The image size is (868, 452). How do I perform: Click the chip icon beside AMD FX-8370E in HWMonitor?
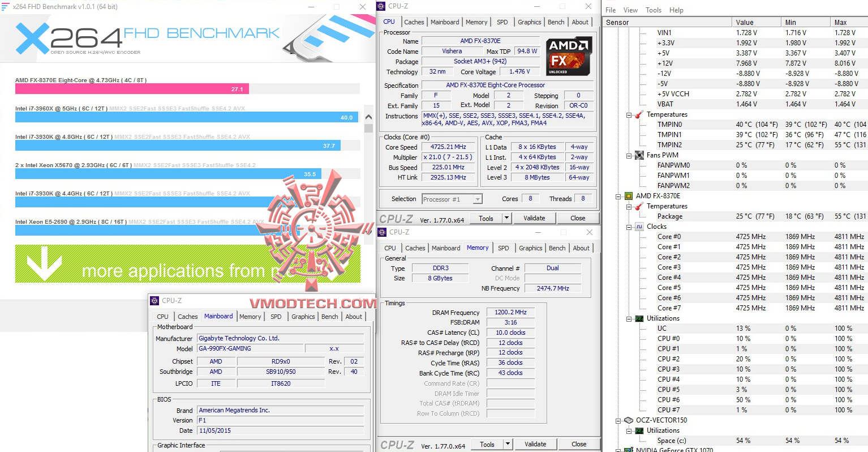pyautogui.click(x=628, y=196)
